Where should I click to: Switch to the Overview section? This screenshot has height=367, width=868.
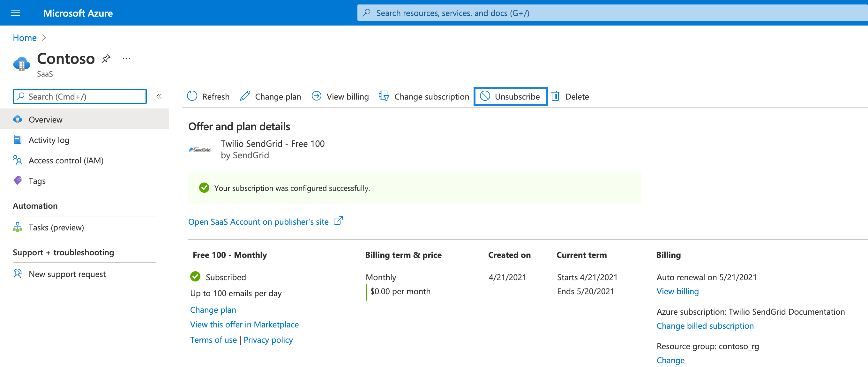coord(46,119)
